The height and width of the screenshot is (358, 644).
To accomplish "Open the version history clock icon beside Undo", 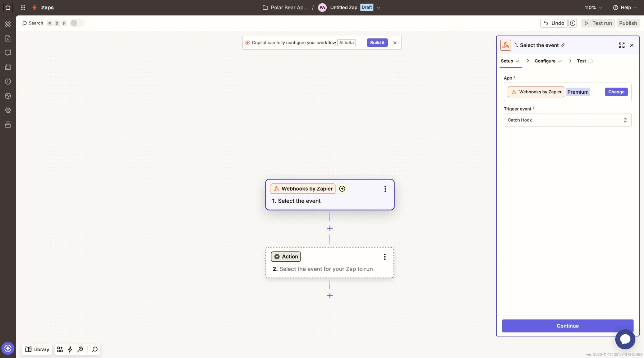I will click(573, 23).
